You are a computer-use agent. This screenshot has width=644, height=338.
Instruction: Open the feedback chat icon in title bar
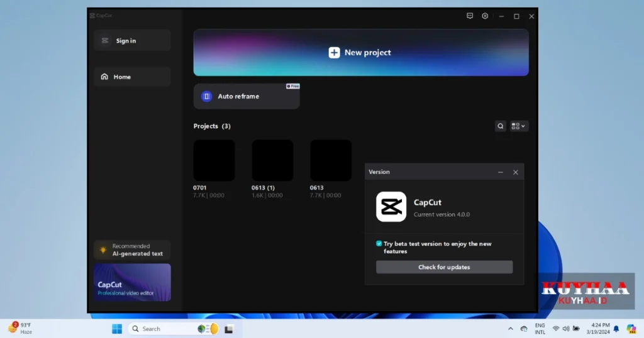pyautogui.click(x=470, y=16)
